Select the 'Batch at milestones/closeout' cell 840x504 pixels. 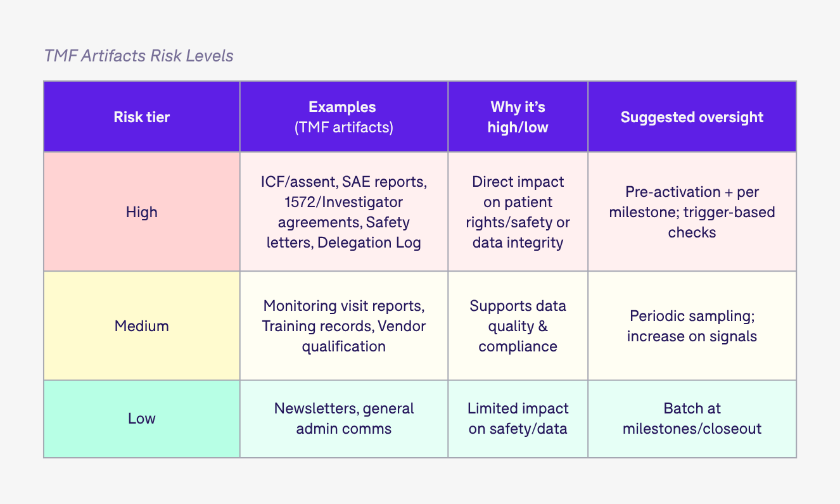[x=692, y=419]
